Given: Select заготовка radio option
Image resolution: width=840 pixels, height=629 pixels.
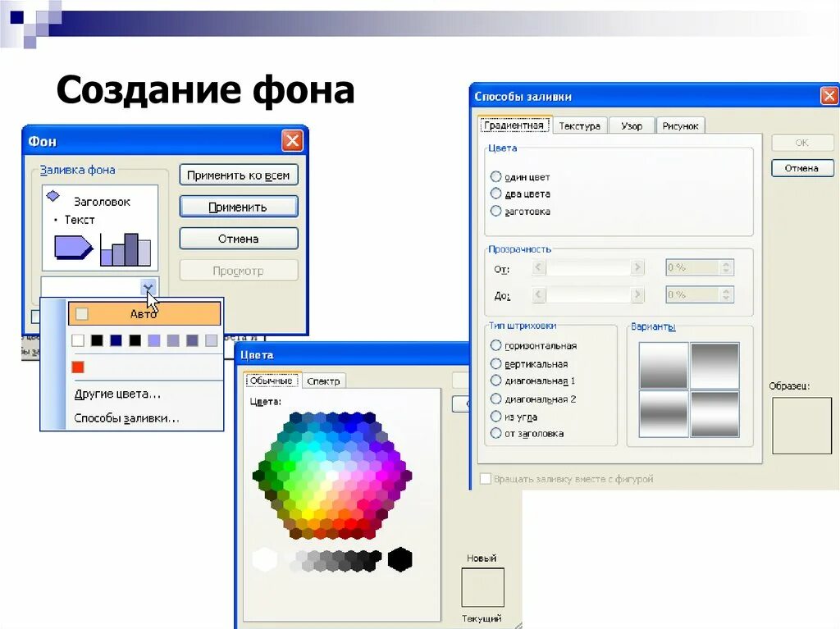Looking at the screenshot, I should (x=495, y=211).
